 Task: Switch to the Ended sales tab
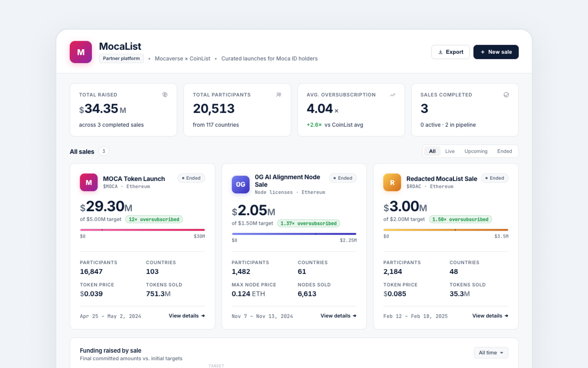coord(504,151)
